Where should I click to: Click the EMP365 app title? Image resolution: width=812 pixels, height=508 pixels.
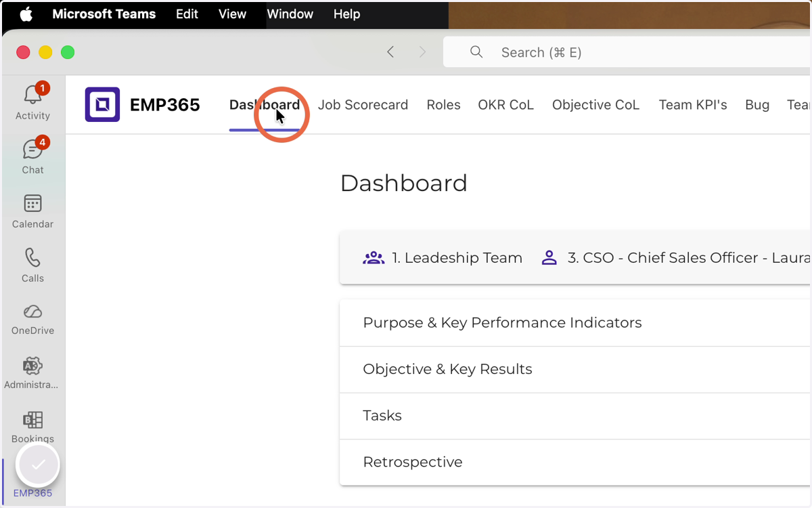tap(165, 105)
